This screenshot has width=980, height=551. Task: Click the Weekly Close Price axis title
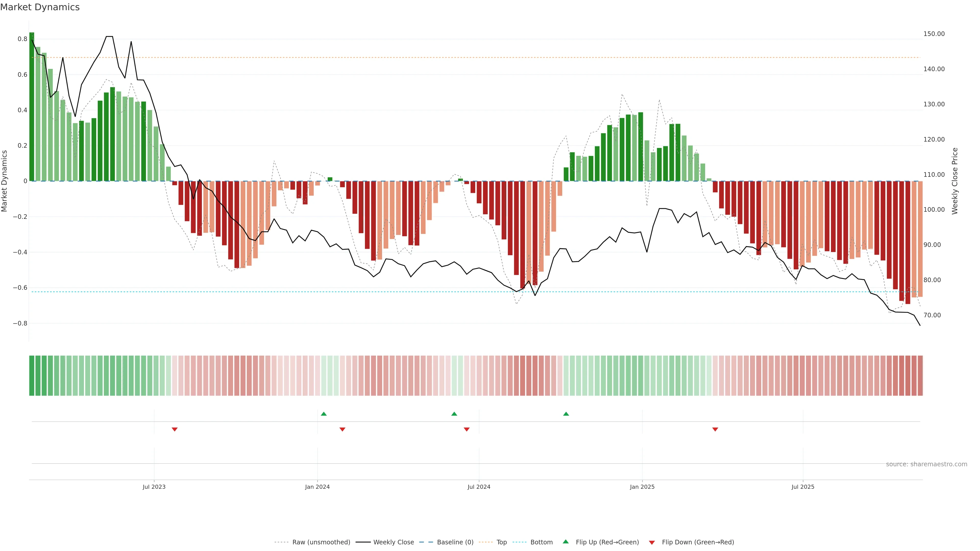(x=955, y=181)
